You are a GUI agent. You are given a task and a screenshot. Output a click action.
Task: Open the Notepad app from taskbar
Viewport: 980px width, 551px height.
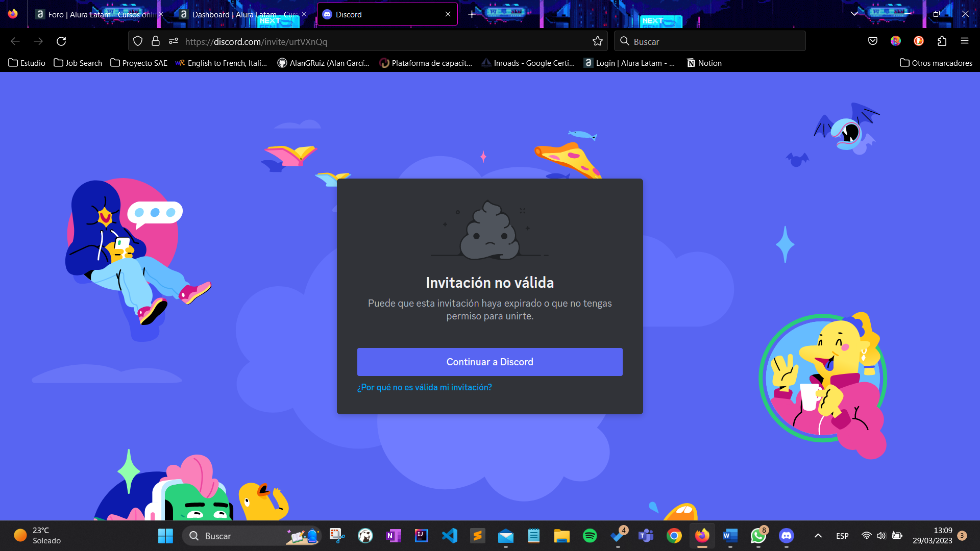pos(534,536)
